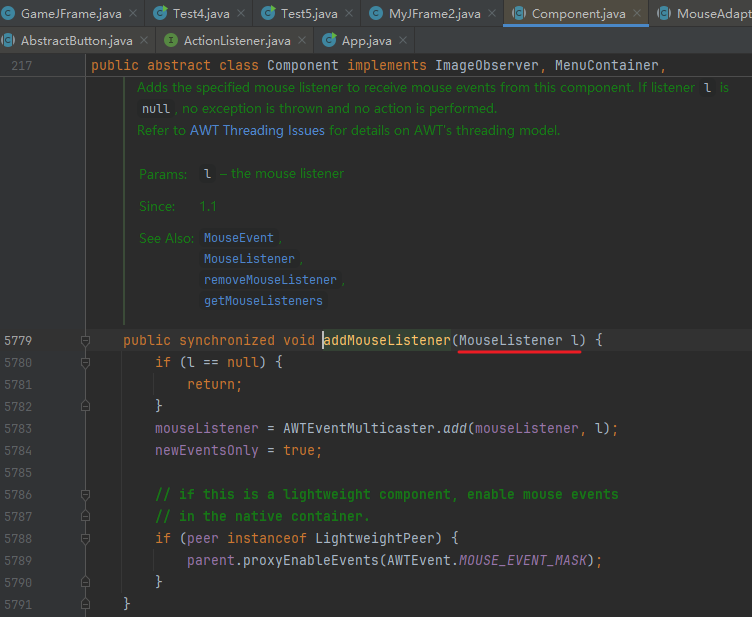Click the MouseListener parameter type
The width and height of the screenshot is (752, 617).
click(x=511, y=340)
